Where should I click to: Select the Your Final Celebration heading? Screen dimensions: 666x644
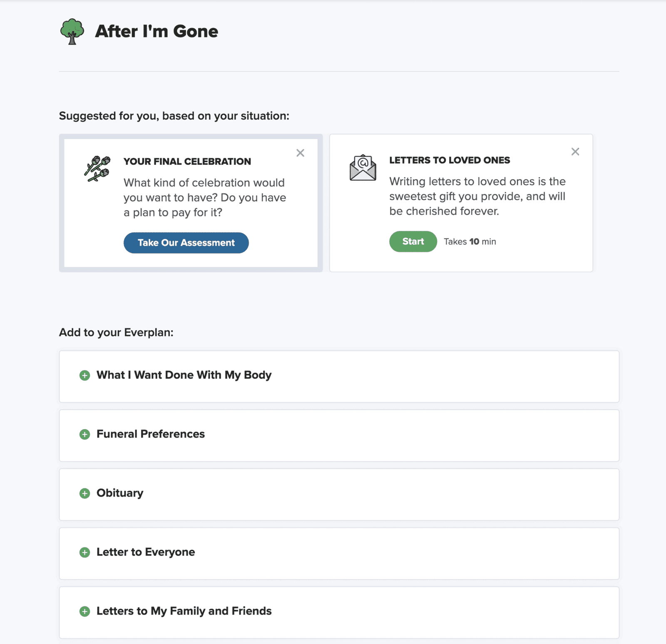[187, 162]
